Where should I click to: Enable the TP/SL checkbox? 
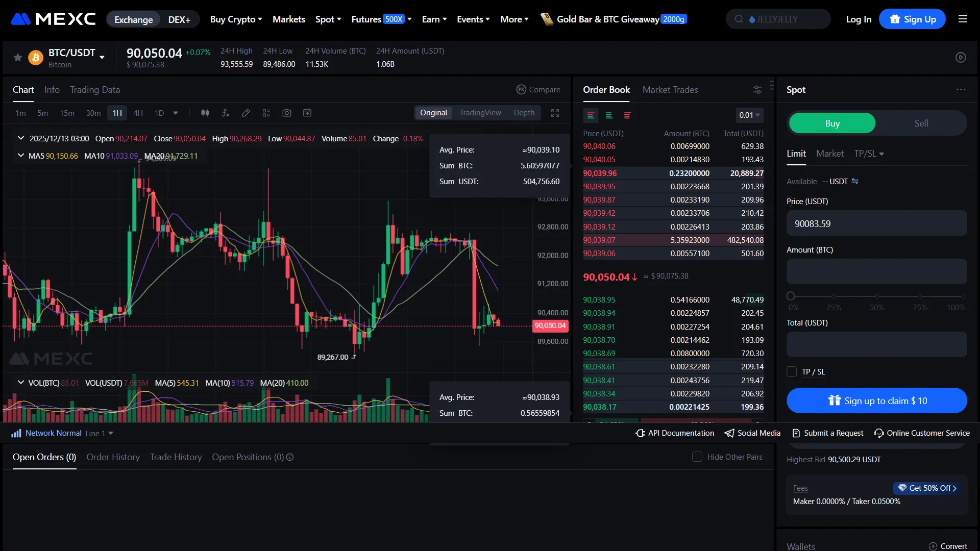click(792, 371)
